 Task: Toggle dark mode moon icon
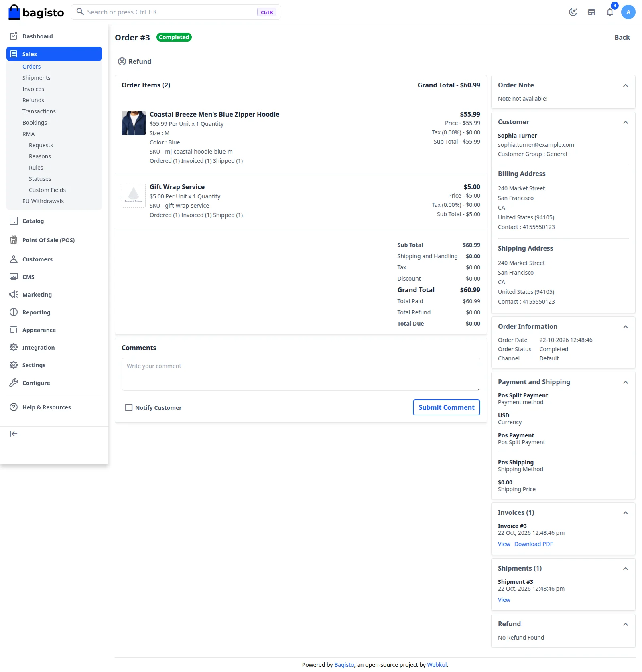tap(573, 12)
